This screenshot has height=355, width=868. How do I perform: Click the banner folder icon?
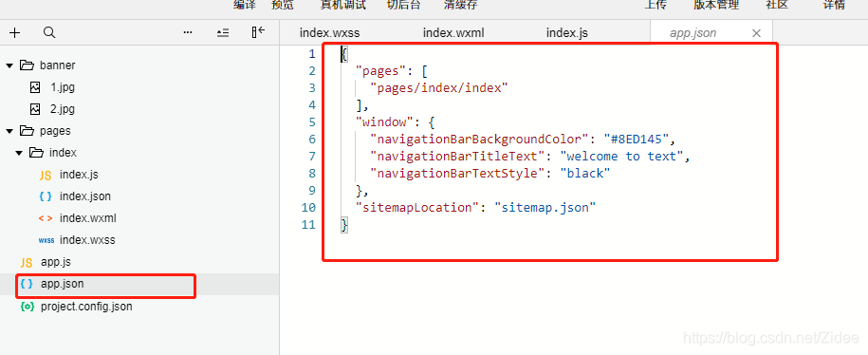coord(27,65)
